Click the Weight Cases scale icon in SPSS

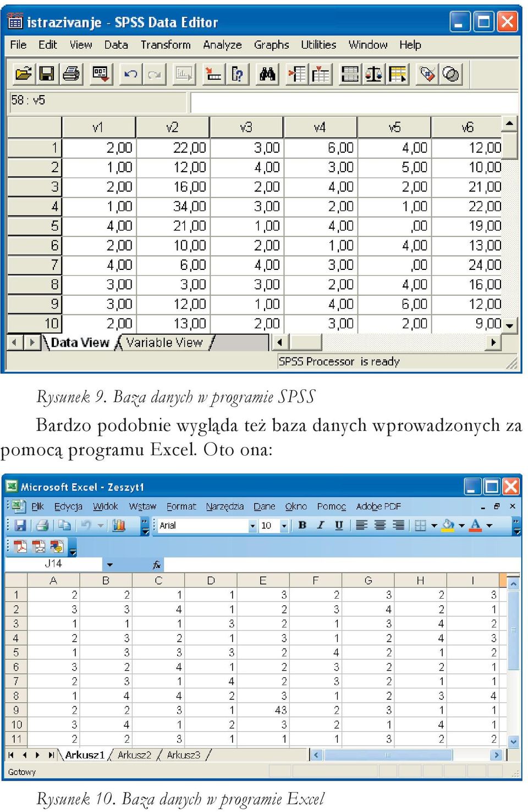pyautogui.click(x=374, y=74)
